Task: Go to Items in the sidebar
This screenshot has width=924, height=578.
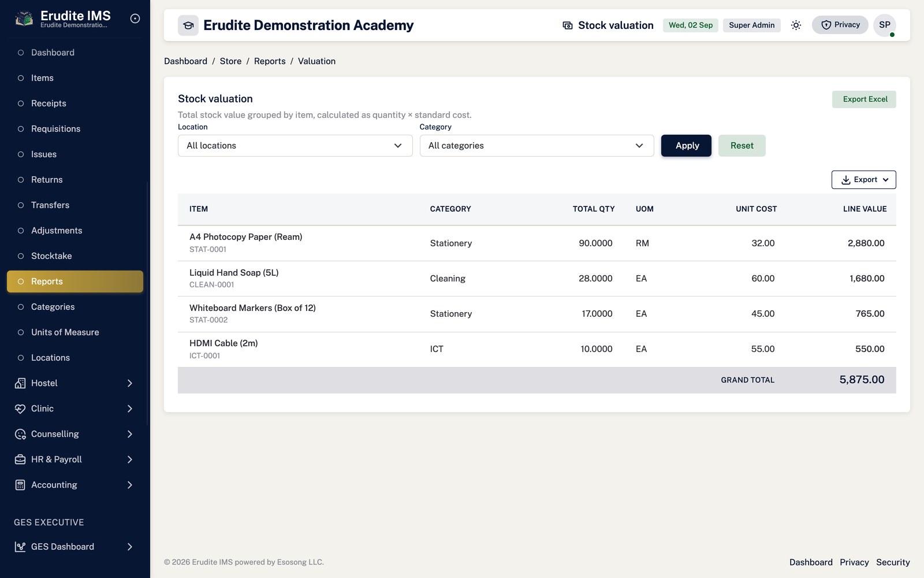Action: point(75,78)
